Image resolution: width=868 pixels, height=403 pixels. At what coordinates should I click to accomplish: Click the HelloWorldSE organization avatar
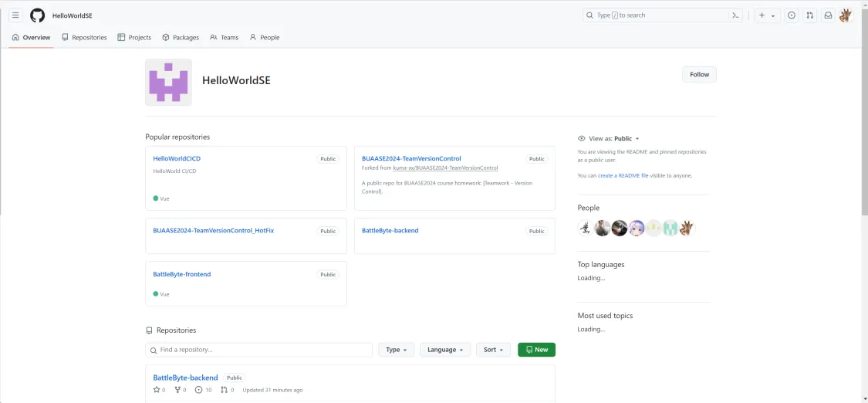click(168, 82)
